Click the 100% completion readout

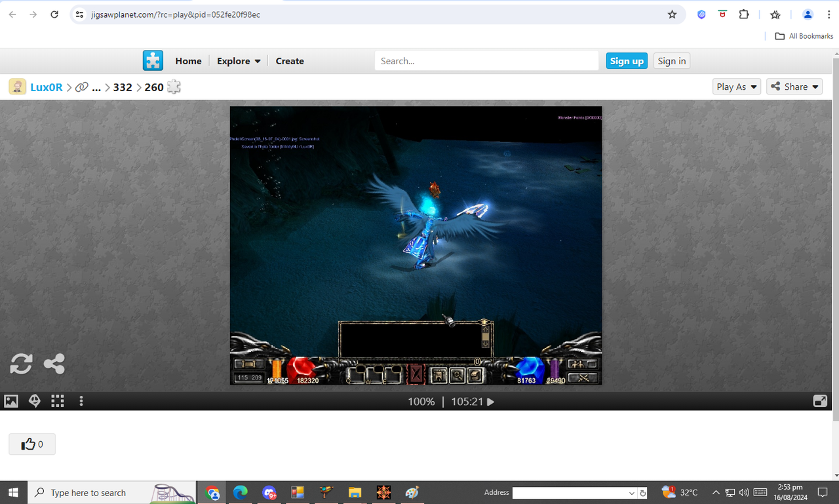point(421,401)
